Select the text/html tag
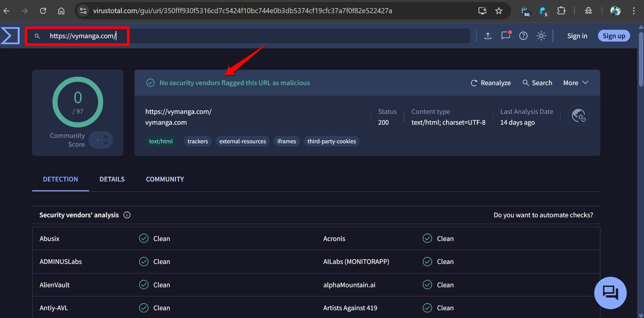The width and height of the screenshot is (644, 318). pos(161,141)
